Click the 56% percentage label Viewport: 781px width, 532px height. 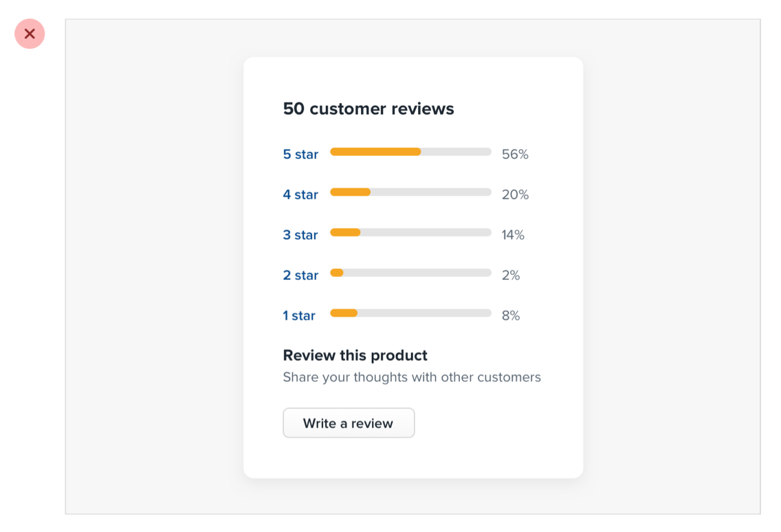(515, 155)
